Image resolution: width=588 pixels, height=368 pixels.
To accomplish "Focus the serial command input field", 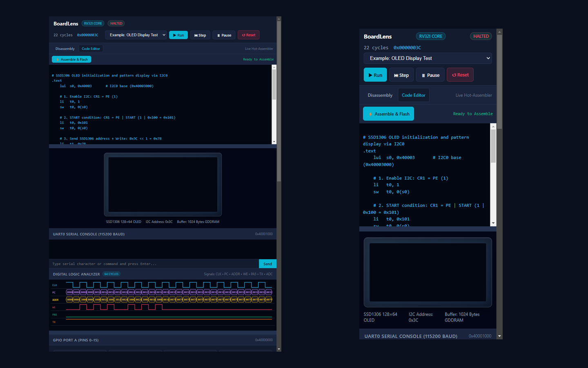I will tap(154, 264).
